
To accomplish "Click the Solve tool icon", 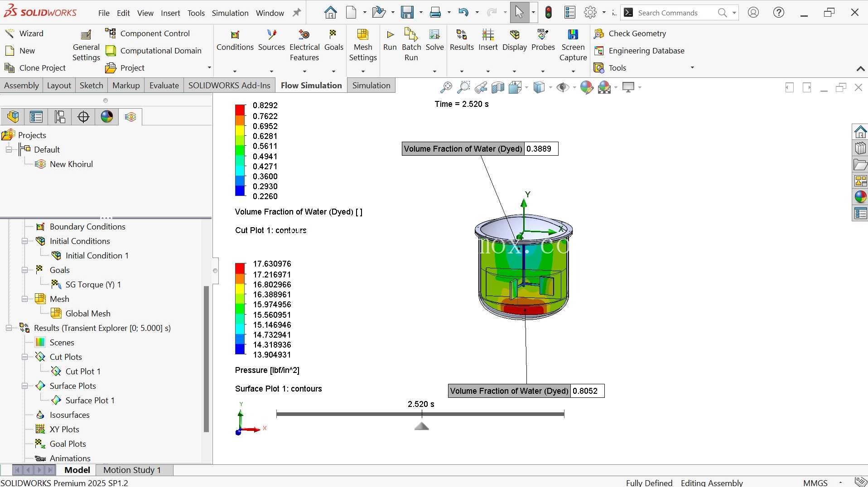I will 434,35.
